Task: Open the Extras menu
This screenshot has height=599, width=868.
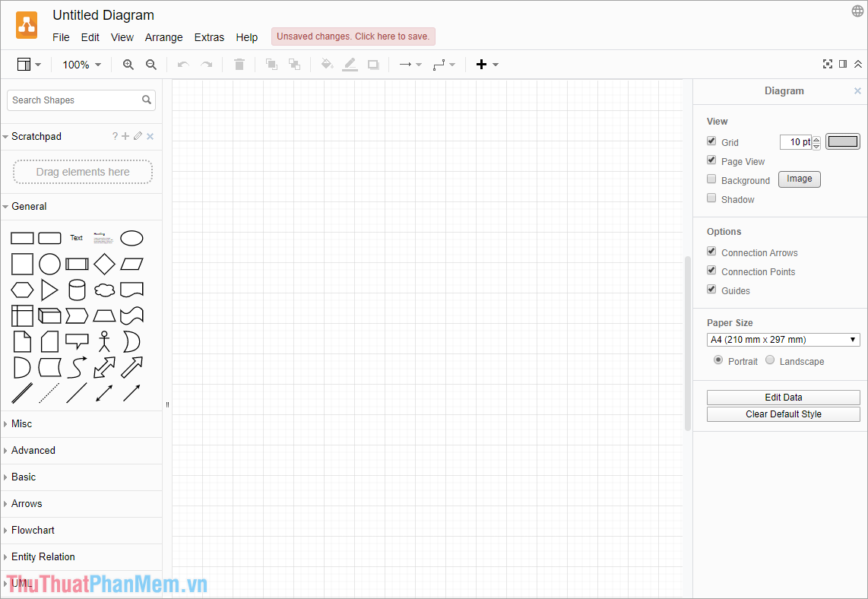Action: 209,36
